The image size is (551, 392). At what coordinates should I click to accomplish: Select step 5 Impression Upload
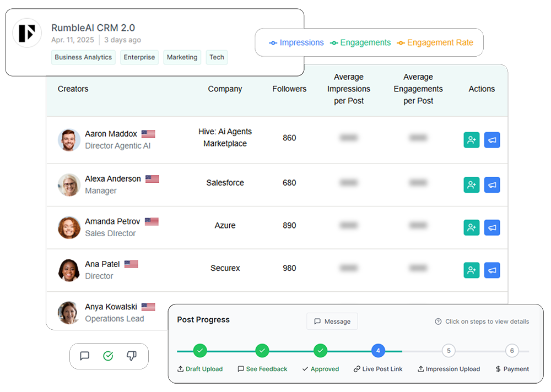click(x=449, y=351)
